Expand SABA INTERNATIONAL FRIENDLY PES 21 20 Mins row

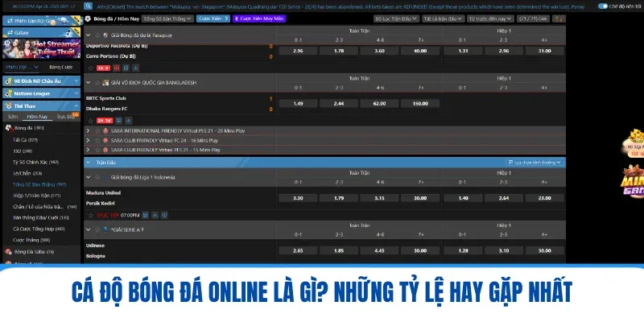[88, 130]
